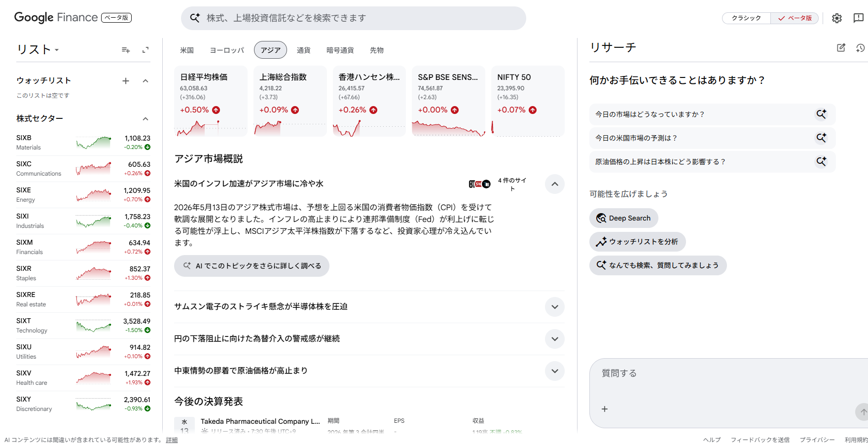868x445 pixels.
Task: Select the 暗号通貨 tab
Action: tap(340, 50)
